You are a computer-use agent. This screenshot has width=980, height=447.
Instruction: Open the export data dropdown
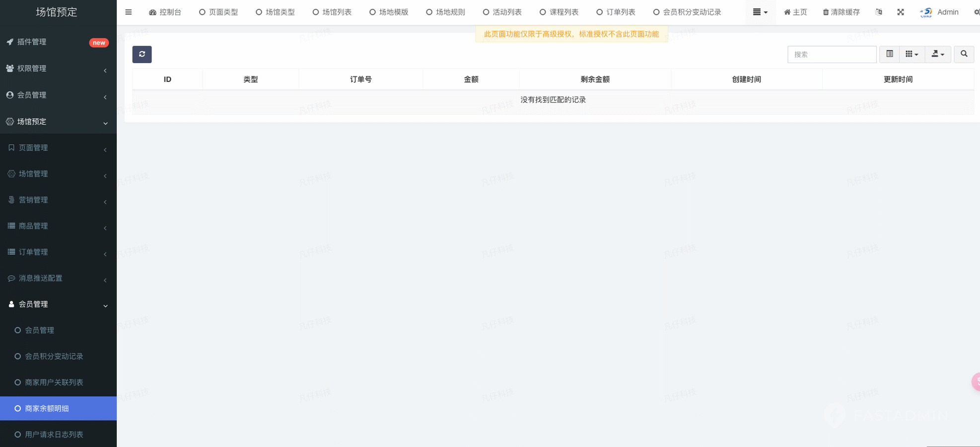(x=937, y=54)
